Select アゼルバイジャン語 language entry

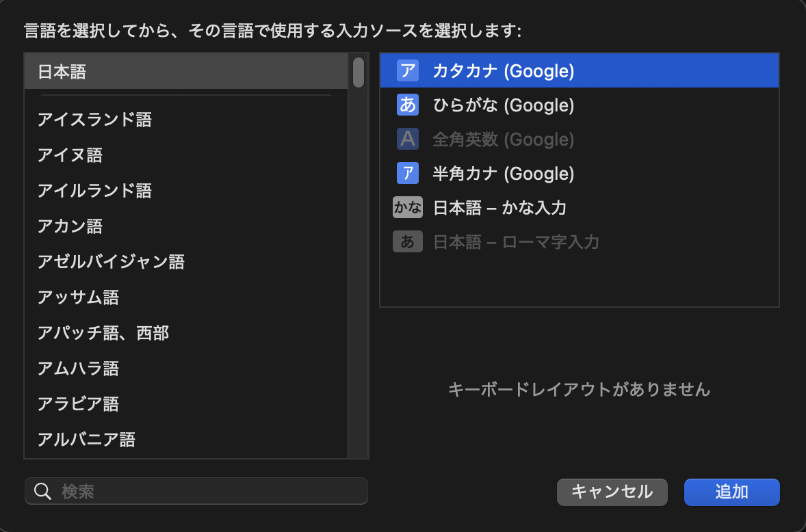[111, 262]
